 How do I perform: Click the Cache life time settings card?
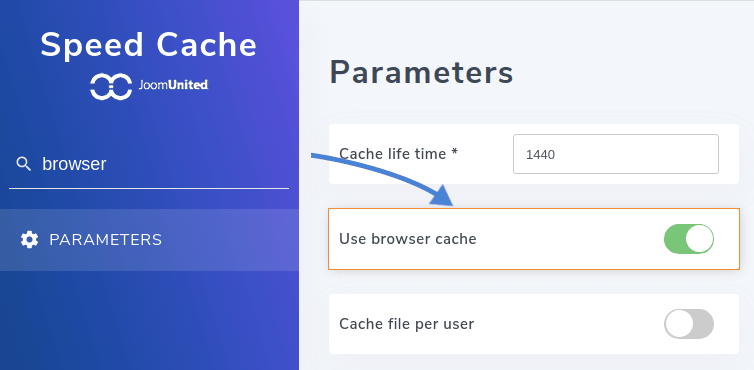coord(534,154)
